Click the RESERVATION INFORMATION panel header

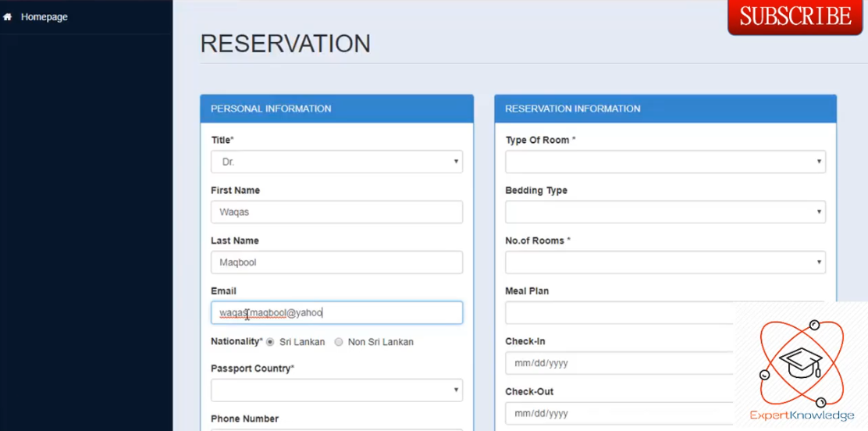[665, 109]
